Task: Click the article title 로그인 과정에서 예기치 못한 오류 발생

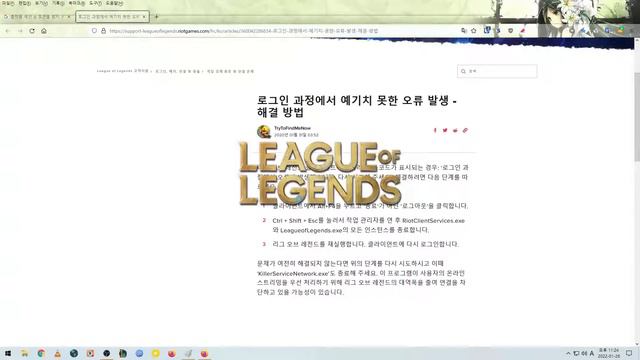Action: (357, 106)
